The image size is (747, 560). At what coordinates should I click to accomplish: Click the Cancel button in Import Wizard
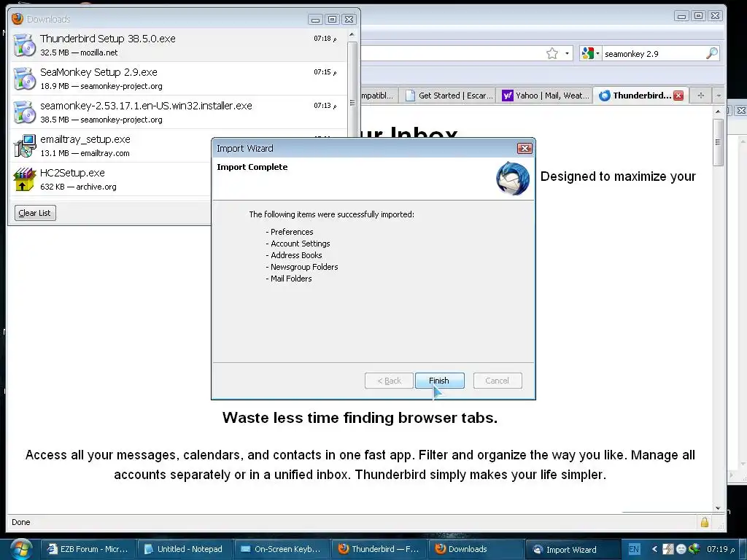(498, 381)
